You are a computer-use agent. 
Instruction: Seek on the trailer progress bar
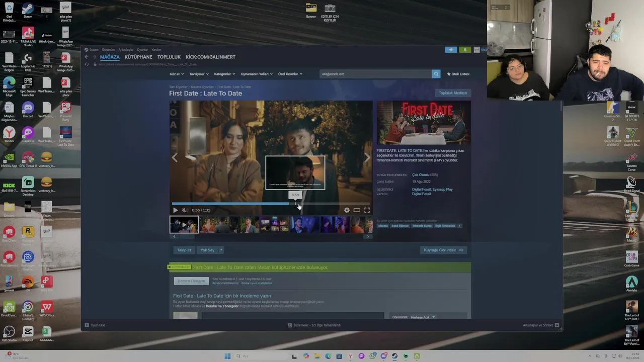pos(271,204)
